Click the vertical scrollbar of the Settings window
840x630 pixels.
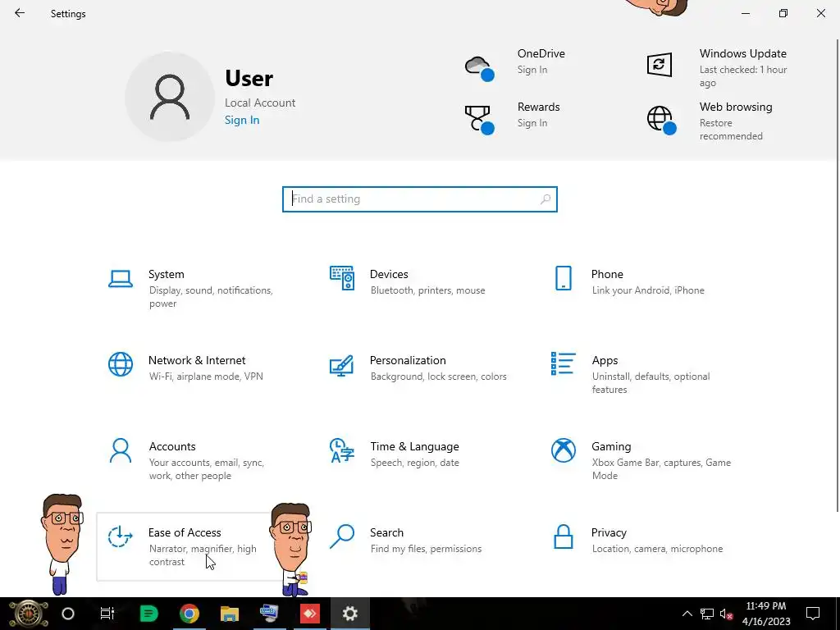coord(838,276)
